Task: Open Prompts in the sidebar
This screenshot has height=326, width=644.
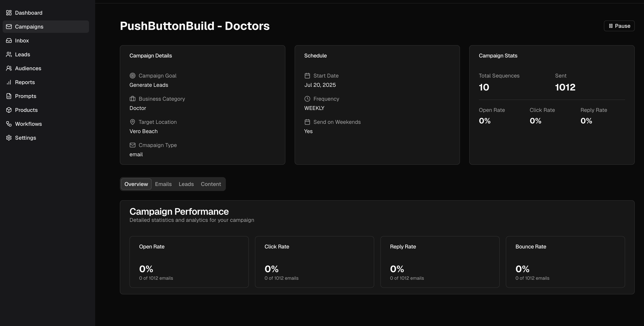Action: tap(46, 96)
